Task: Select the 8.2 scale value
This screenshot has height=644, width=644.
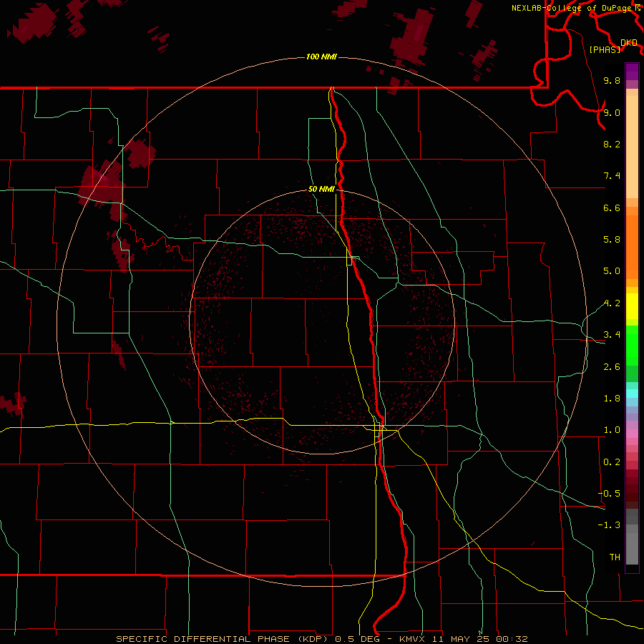Action: [612, 144]
